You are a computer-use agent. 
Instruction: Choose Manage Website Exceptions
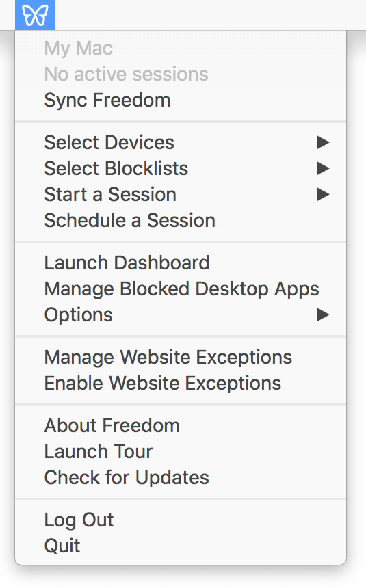(x=181, y=357)
